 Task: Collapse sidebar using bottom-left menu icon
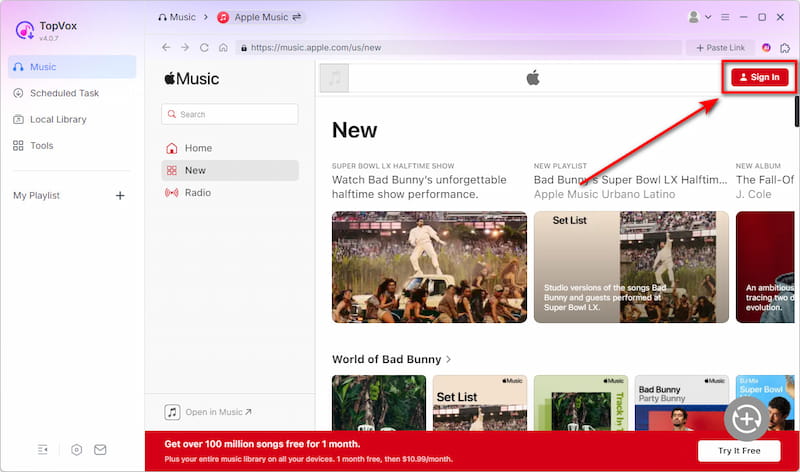tap(43, 450)
